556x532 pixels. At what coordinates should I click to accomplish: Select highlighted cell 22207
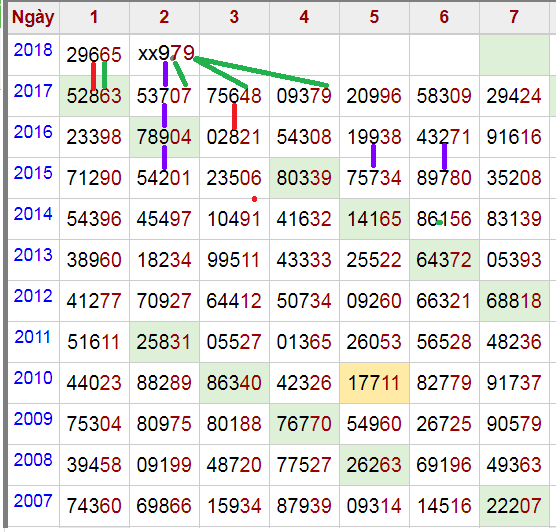coord(514,506)
